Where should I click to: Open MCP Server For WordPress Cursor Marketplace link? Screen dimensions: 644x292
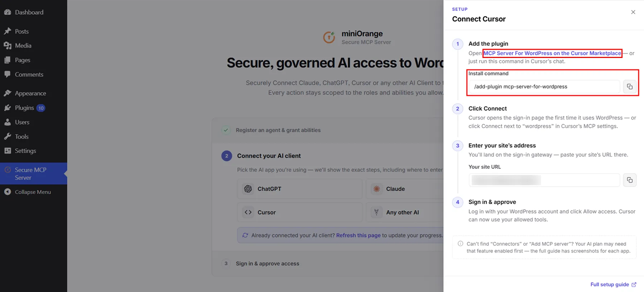point(552,53)
